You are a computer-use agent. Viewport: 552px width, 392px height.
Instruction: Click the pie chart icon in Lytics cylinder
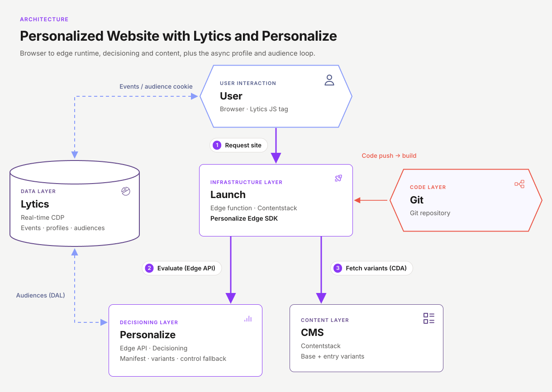126,191
